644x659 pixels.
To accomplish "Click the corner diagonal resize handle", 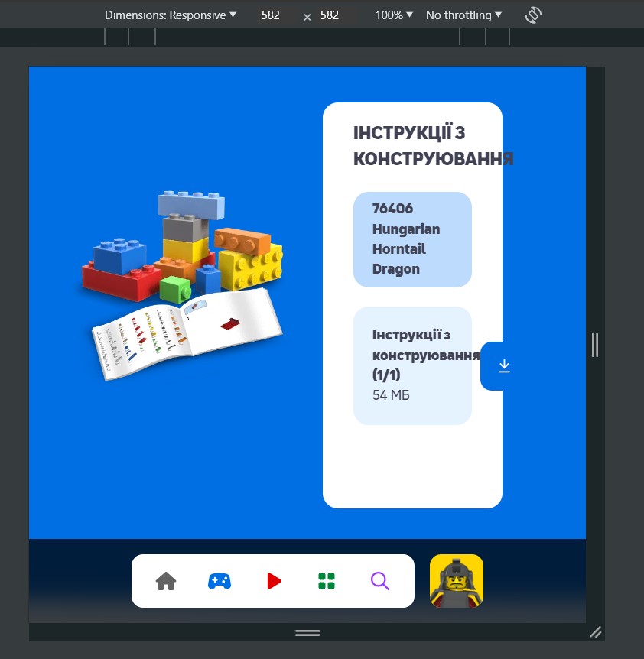I will pyautogui.click(x=595, y=632).
